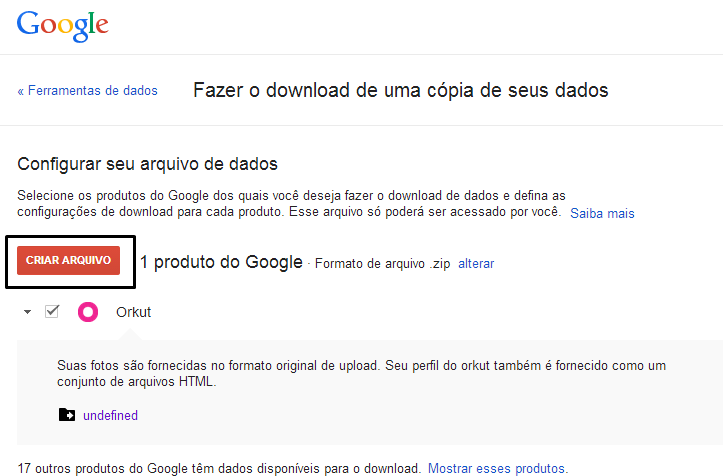Click the pointer notch above Orkut details panel

[131, 336]
